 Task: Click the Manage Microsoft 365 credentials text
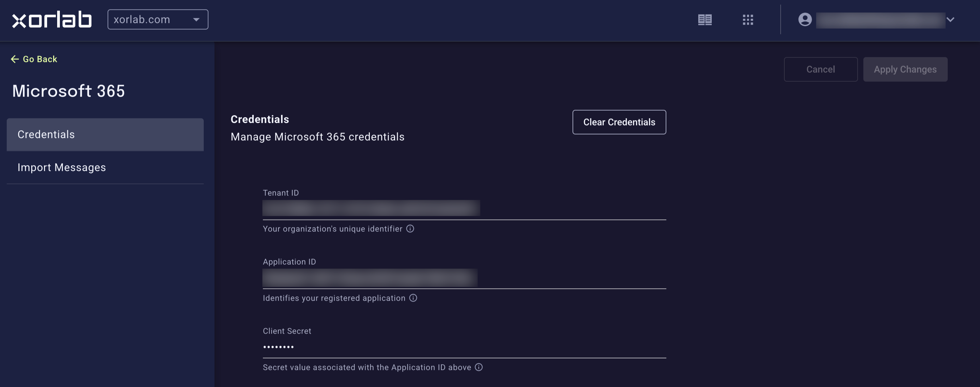[x=317, y=137]
